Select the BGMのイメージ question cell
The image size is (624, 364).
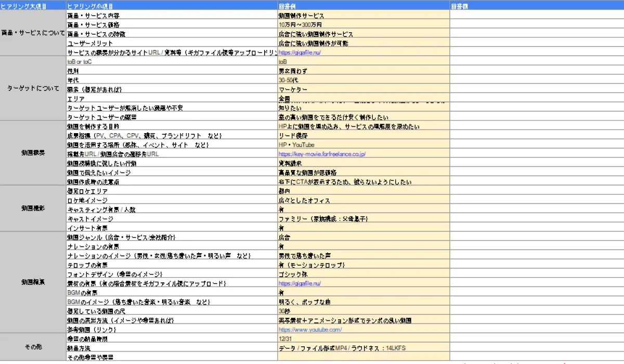click(x=172, y=302)
